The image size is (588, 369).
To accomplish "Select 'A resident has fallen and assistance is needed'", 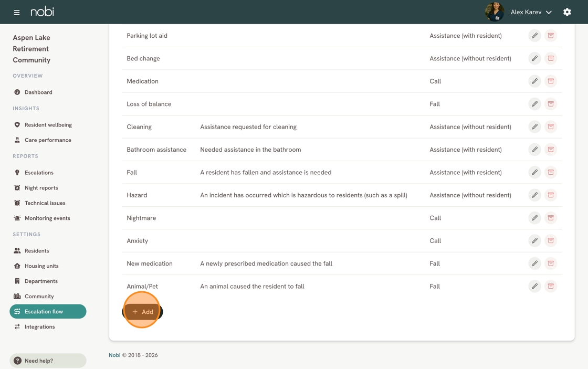I will tap(266, 172).
